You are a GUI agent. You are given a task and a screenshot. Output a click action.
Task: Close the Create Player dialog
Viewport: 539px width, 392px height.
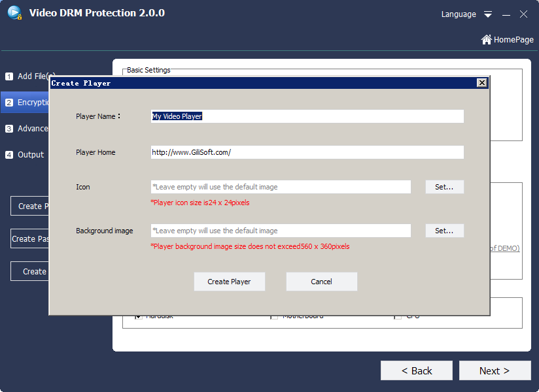tap(482, 83)
